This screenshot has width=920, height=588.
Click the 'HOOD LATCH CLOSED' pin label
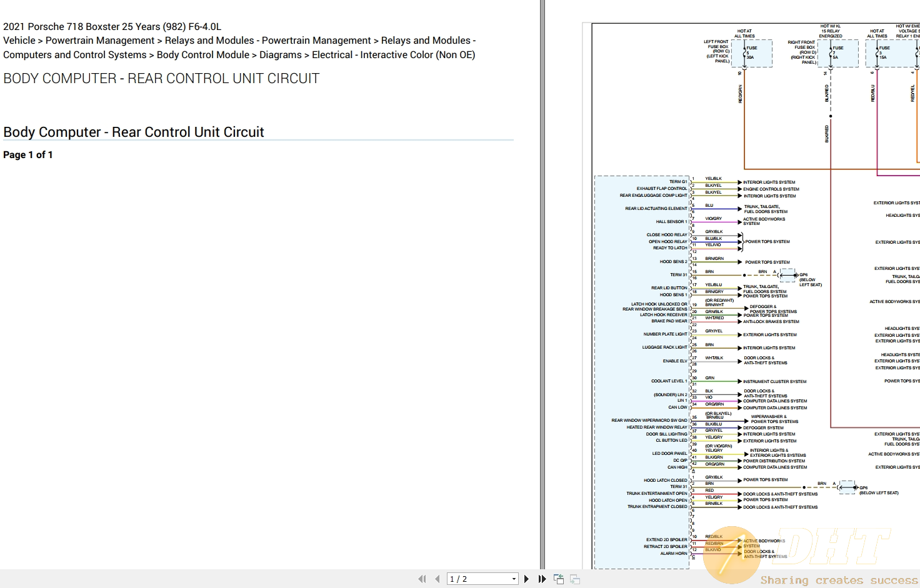coord(665,481)
